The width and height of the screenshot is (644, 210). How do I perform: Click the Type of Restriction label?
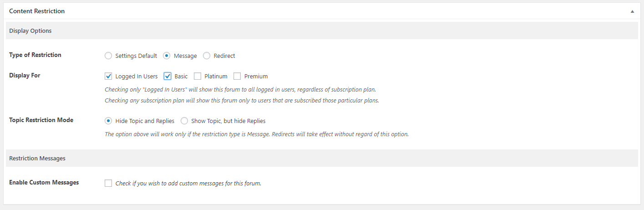click(35, 55)
